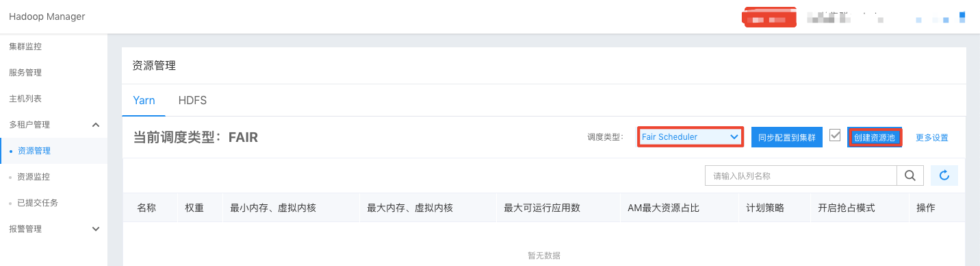This screenshot has width=980, height=266.
Task: Select the Yarn tab
Action: 144,101
